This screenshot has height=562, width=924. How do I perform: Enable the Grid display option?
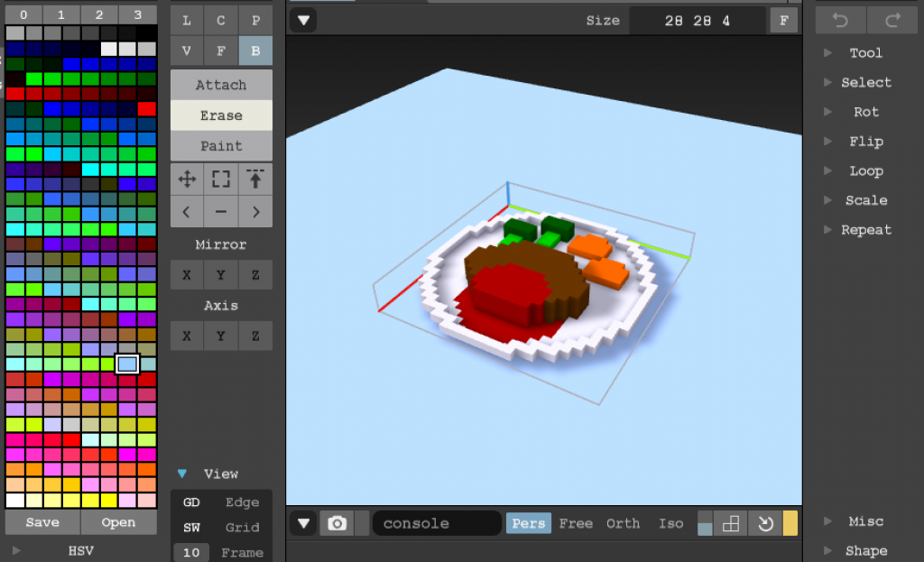[242, 528]
